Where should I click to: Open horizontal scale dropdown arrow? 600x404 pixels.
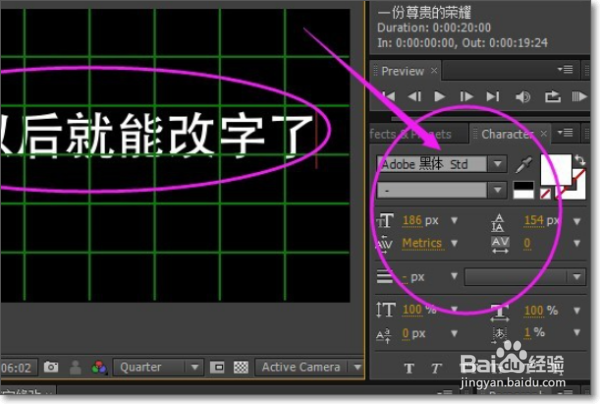coord(577,311)
